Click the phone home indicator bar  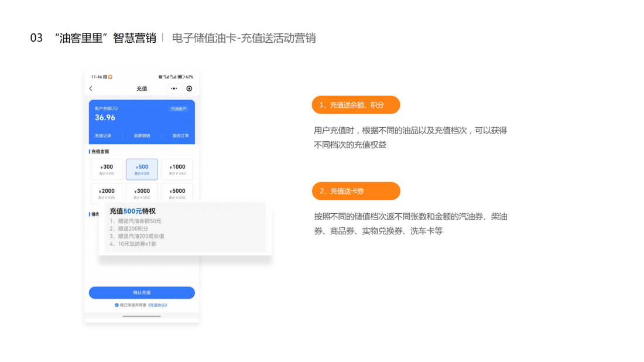[x=142, y=316]
